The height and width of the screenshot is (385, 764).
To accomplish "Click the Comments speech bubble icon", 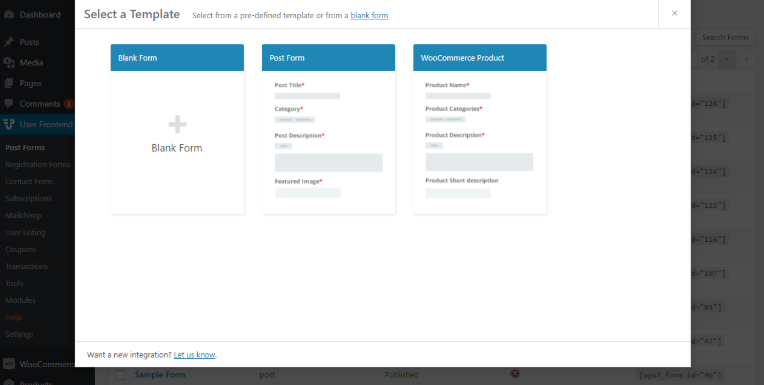I will point(8,104).
